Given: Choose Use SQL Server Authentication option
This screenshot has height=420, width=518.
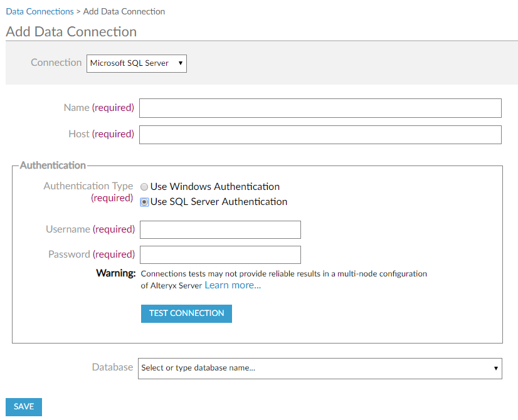Looking at the screenshot, I should 144,202.
